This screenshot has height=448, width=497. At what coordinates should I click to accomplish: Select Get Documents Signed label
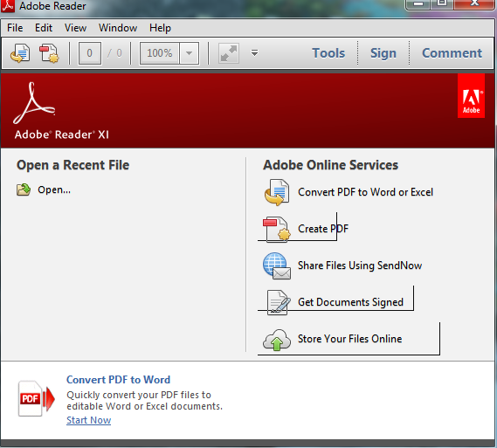[x=350, y=302]
